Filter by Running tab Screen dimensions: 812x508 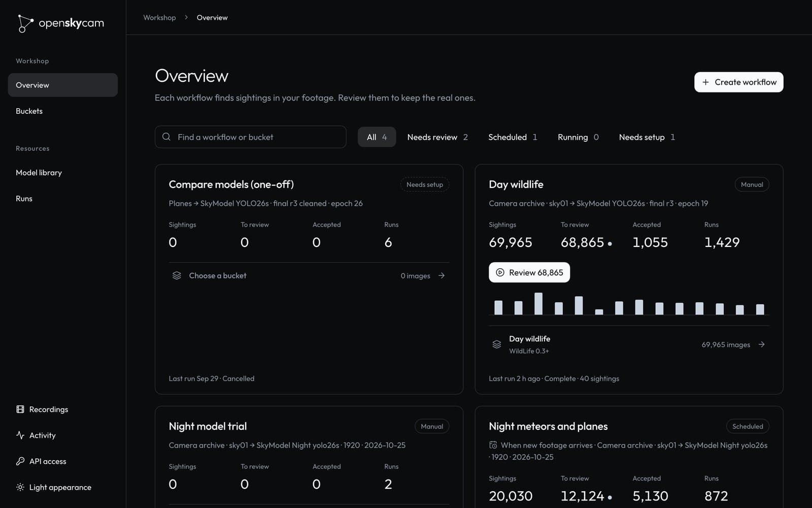[x=578, y=137]
